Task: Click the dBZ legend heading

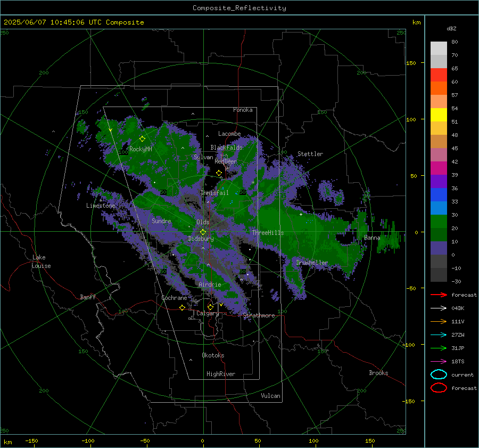Action: pyautogui.click(x=451, y=28)
